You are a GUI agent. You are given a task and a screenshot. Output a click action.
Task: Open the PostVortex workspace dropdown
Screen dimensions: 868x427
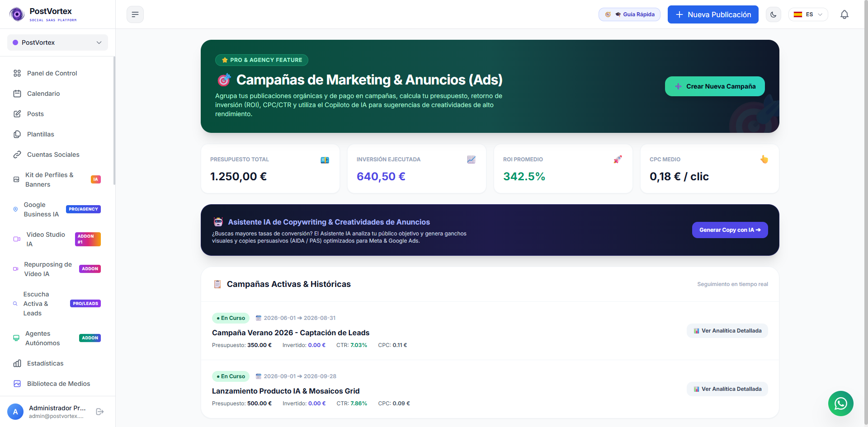57,42
